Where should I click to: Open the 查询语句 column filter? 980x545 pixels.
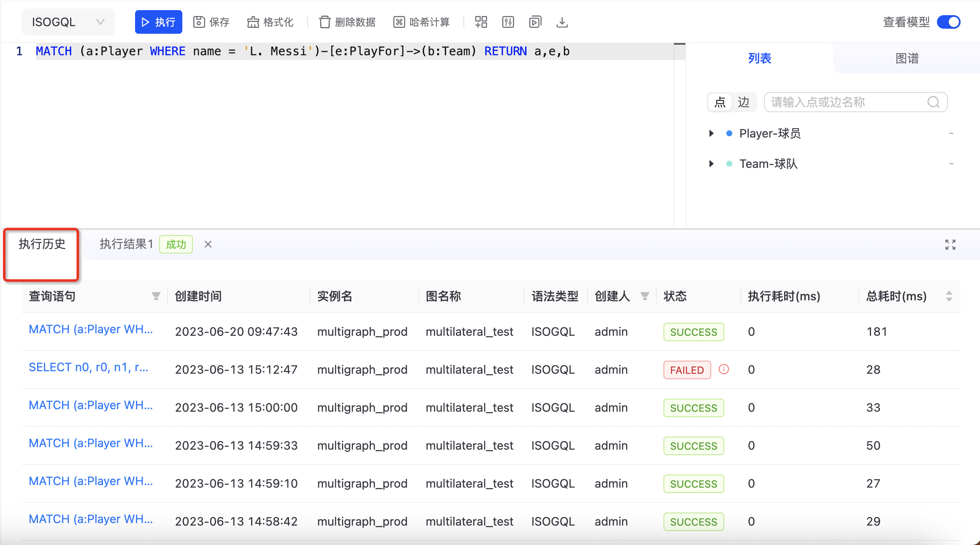click(156, 296)
